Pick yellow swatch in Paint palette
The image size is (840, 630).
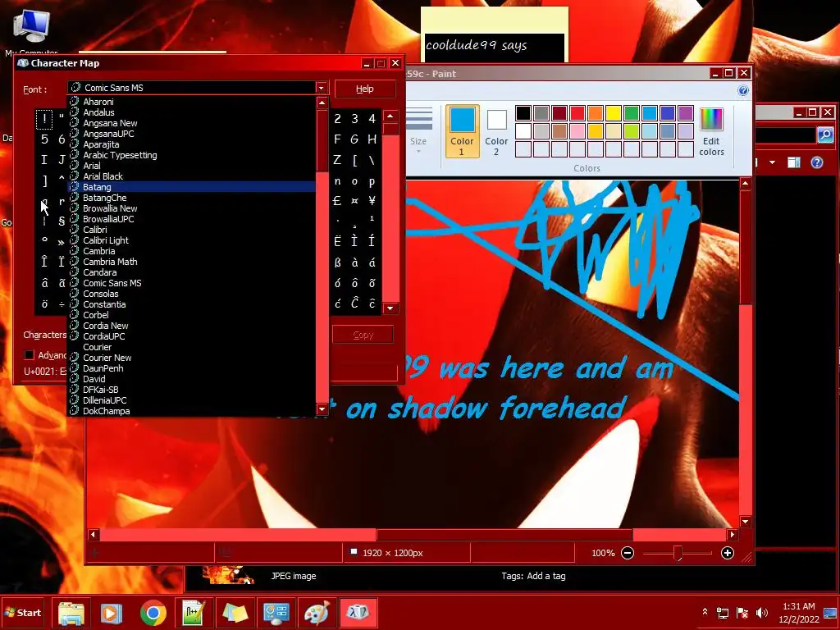[614, 113]
